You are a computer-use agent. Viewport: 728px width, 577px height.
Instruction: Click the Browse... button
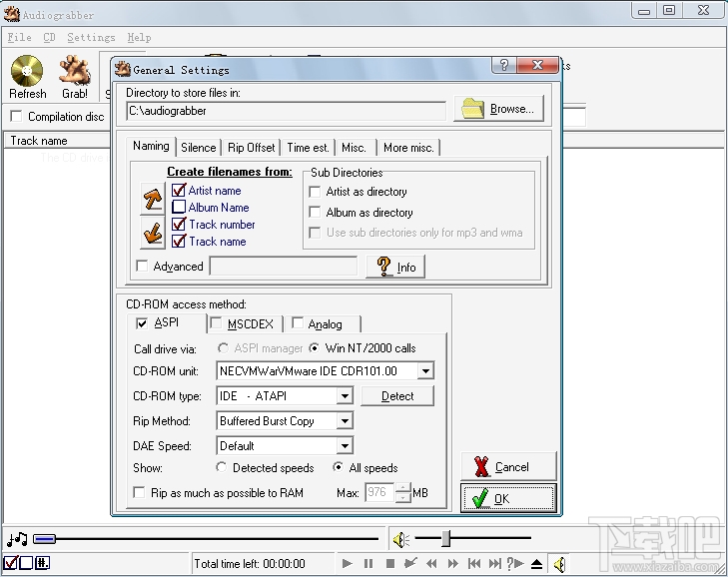(x=498, y=109)
